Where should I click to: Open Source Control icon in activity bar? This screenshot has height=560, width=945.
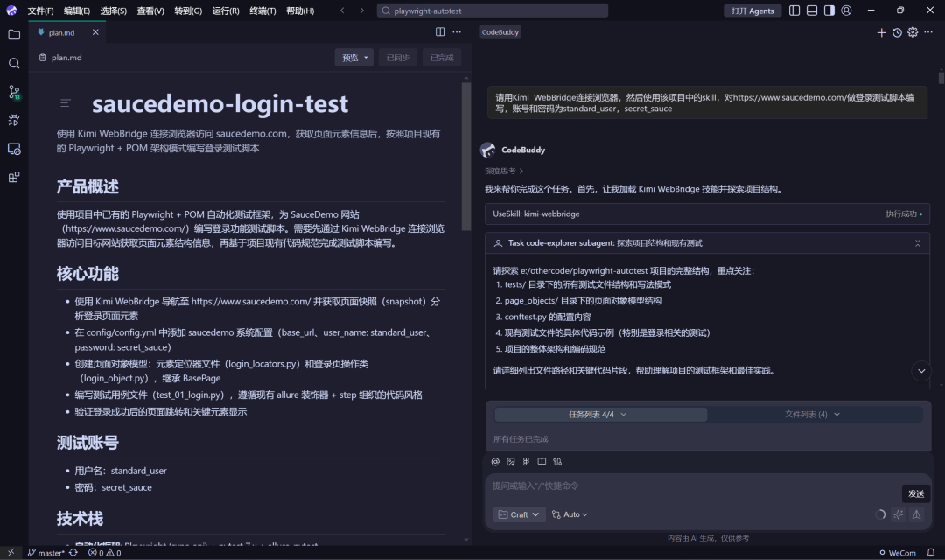pos(14,92)
